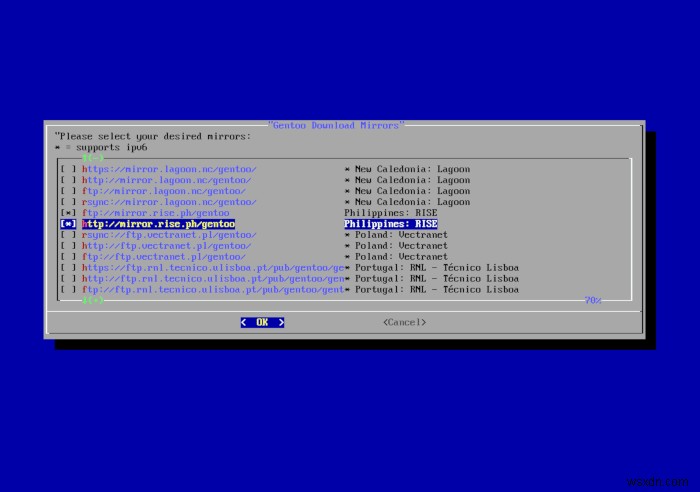The image size is (700, 492).
Task: Check the http://ftp.vectranet.pl/gentoo/ checkbox
Action: pyautogui.click(x=68, y=246)
